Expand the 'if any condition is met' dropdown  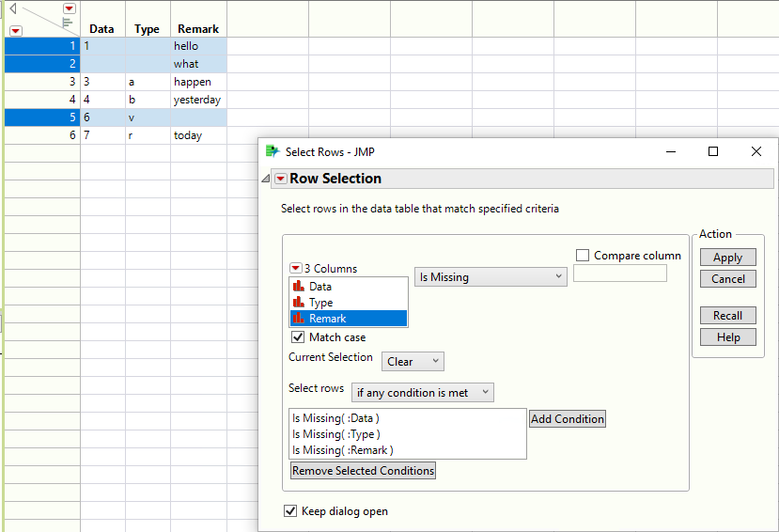pyautogui.click(x=422, y=393)
